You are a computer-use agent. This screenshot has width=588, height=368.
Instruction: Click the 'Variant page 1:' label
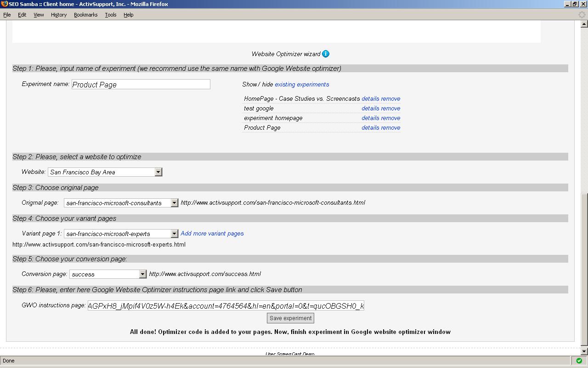click(x=42, y=234)
